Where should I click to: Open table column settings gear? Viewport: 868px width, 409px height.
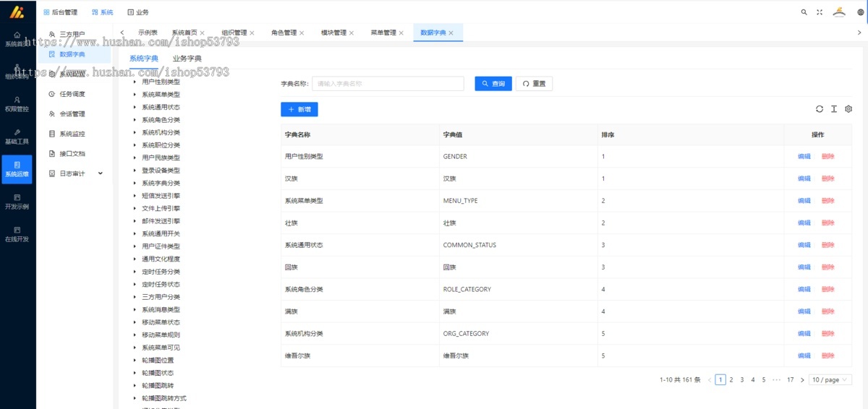pyautogui.click(x=848, y=109)
